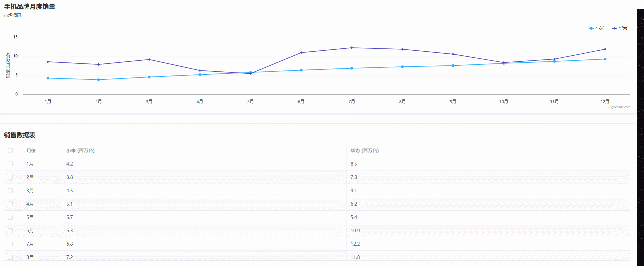
Task: Click the 9.1 cell in 3月 row
Action: (x=488, y=191)
